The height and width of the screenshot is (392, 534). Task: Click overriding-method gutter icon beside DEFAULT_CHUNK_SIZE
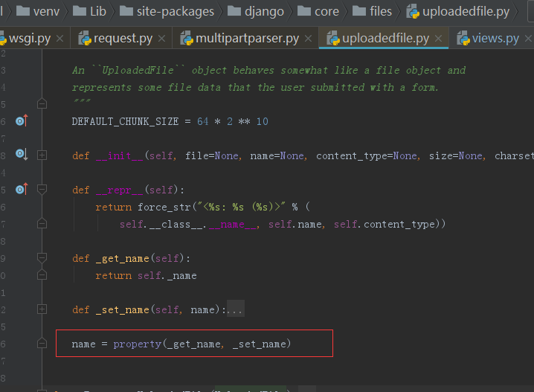(22, 121)
